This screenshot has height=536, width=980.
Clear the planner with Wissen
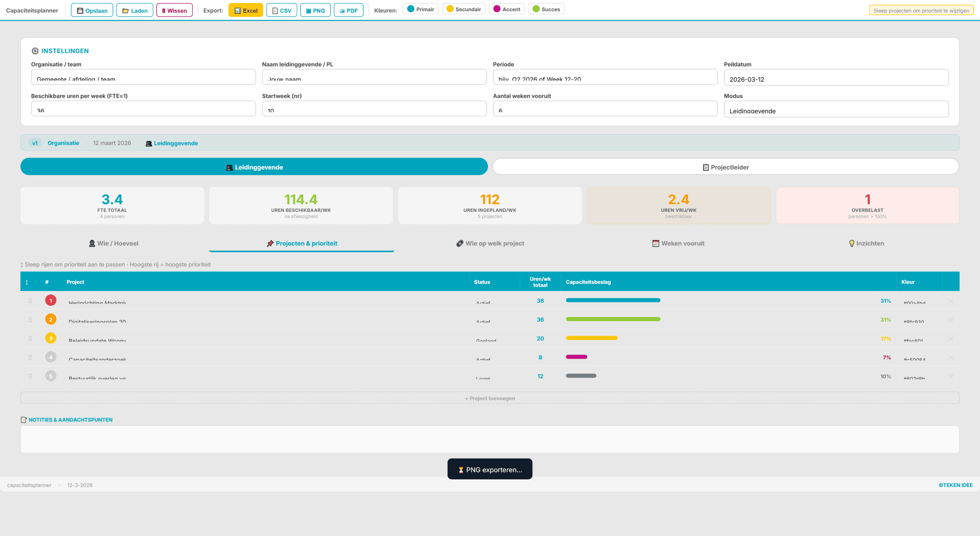tap(174, 10)
